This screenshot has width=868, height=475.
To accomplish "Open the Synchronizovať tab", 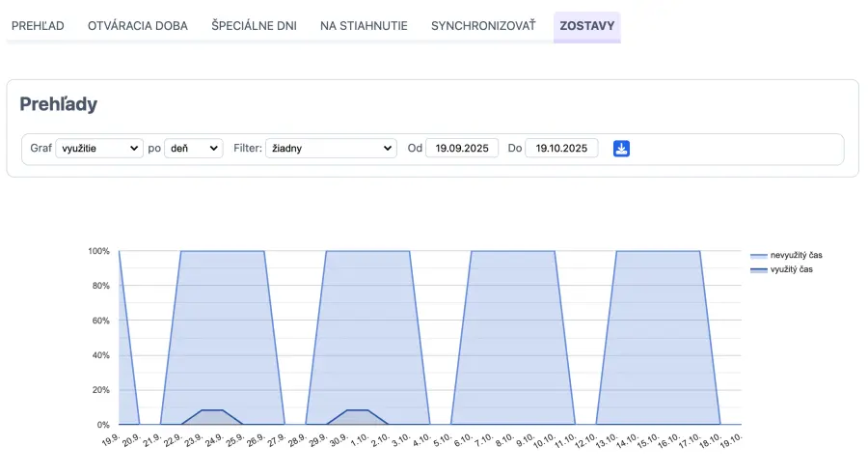I will [483, 25].
